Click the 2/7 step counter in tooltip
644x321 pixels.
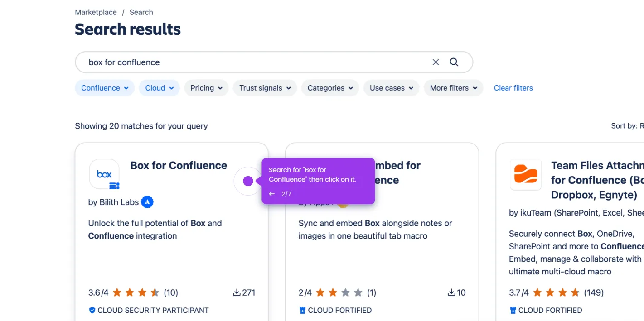(x=286, y=194)
